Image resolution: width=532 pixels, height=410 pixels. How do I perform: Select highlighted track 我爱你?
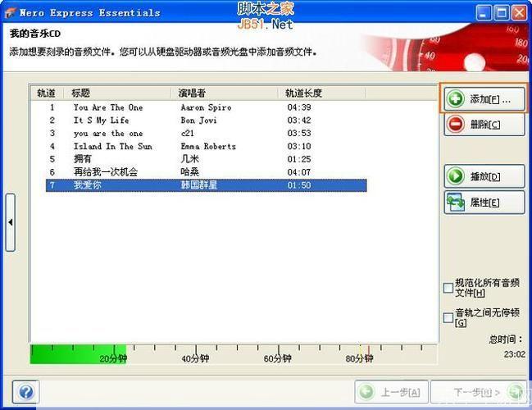point(207,185)
